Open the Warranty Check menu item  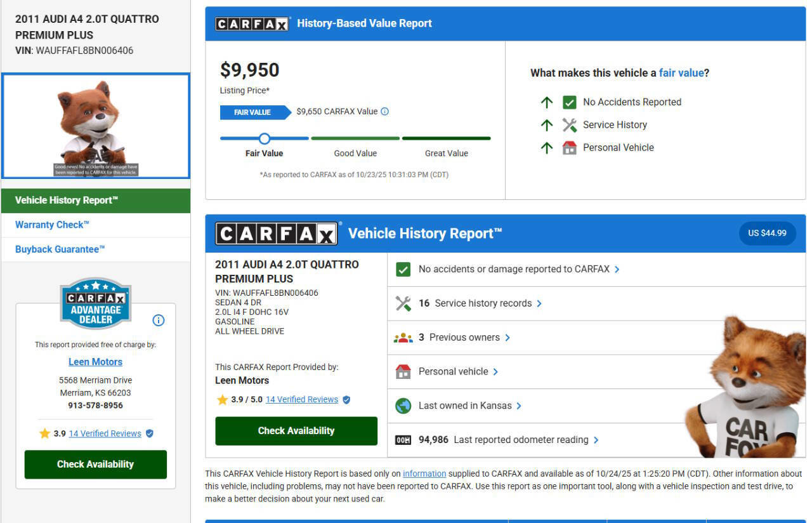tap(52, 225)
